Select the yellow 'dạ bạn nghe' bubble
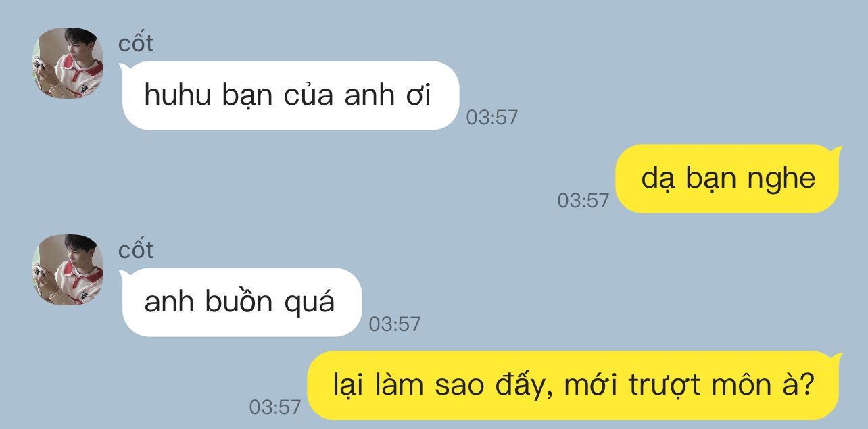Viewport: 868px width, 429px height. (728, 178)
